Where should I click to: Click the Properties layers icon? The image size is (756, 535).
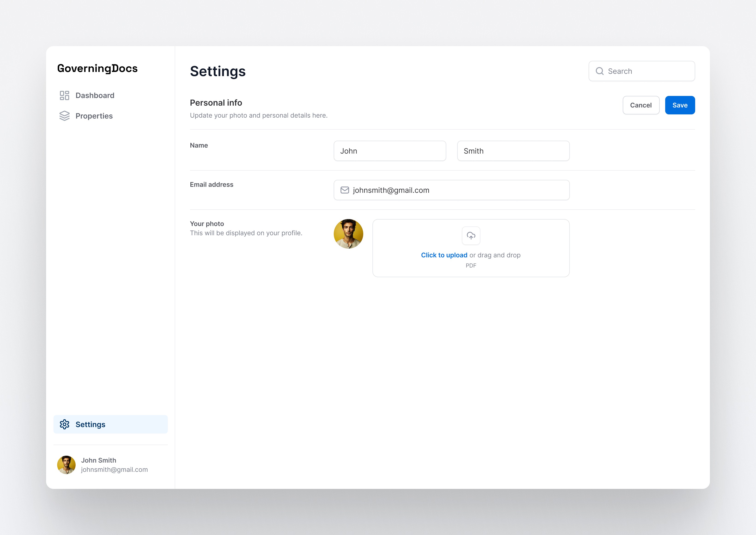(64, 116)
